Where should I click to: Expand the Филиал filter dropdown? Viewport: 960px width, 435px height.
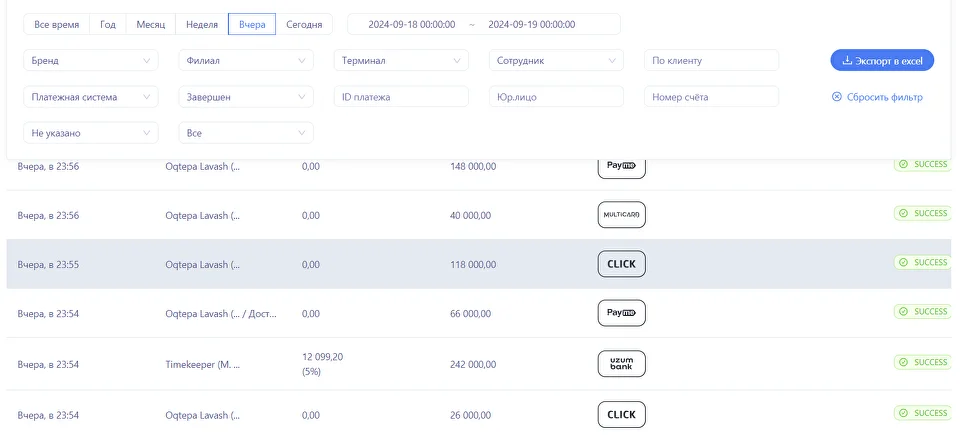pos(245,61)
